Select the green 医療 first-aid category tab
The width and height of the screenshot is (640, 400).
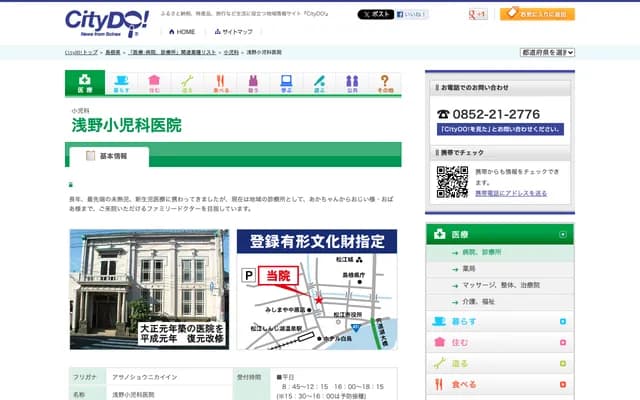(85, 83)
